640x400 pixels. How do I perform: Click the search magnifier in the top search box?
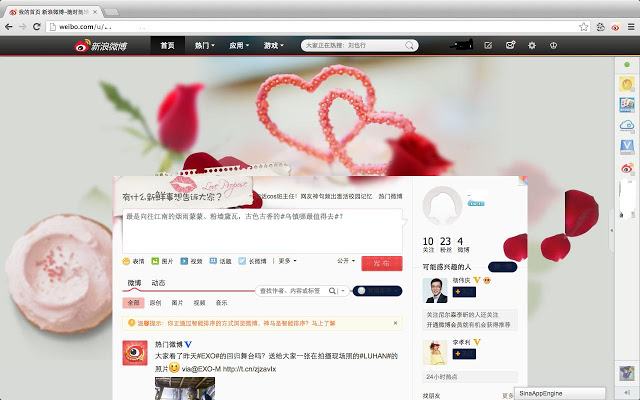tap(409, 45)
